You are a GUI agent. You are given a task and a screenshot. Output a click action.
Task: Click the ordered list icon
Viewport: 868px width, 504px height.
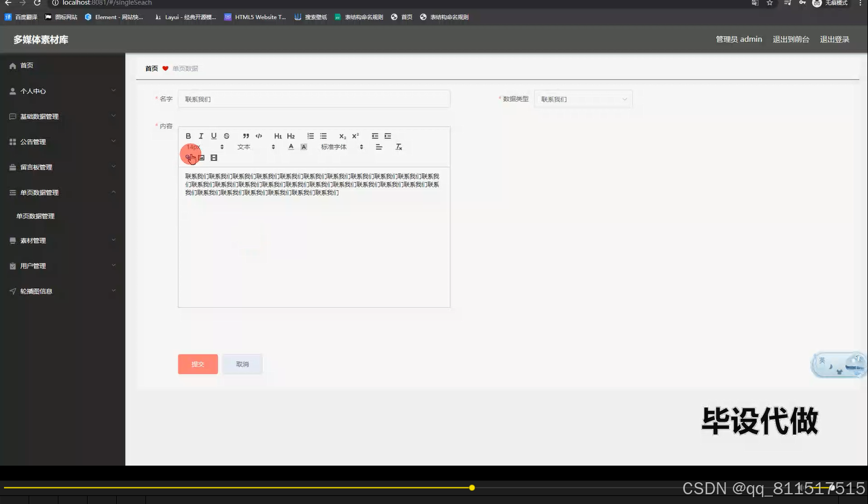[310, 136]
